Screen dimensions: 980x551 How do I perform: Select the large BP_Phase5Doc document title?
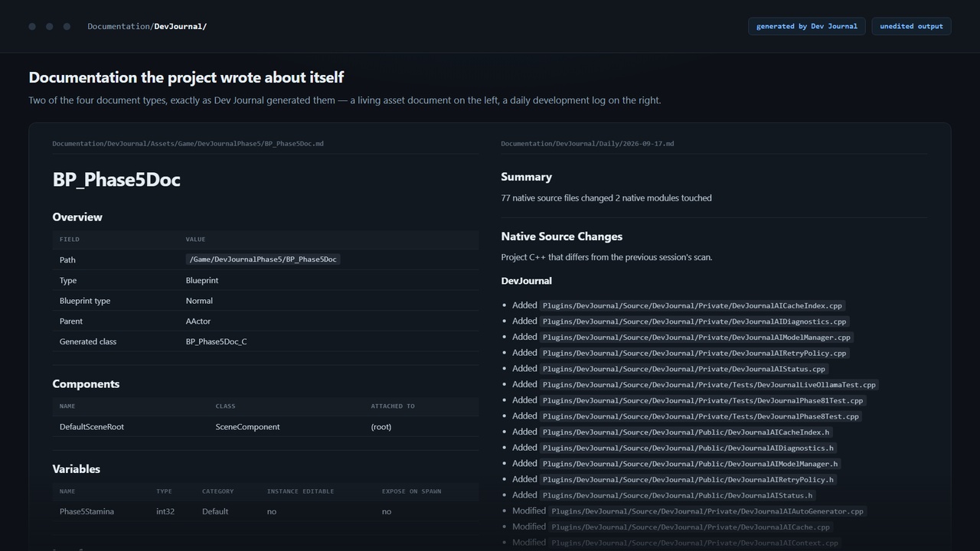[116, 180]
